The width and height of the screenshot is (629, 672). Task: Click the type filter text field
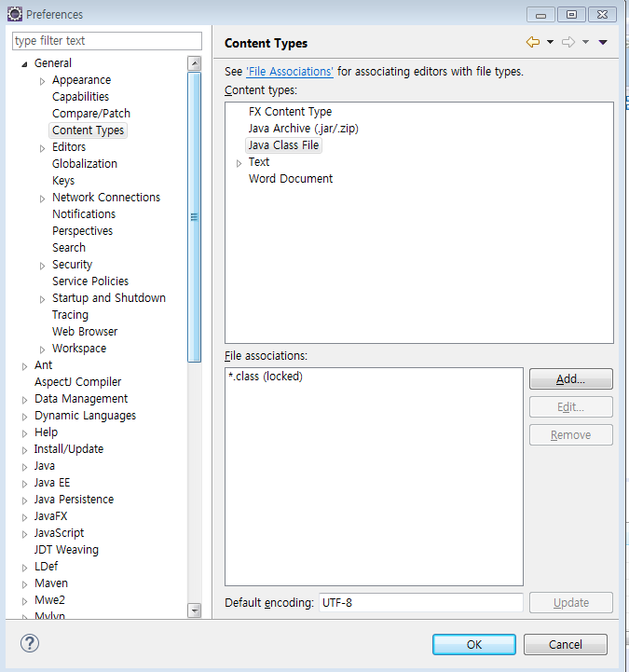(x=107, y=41)
